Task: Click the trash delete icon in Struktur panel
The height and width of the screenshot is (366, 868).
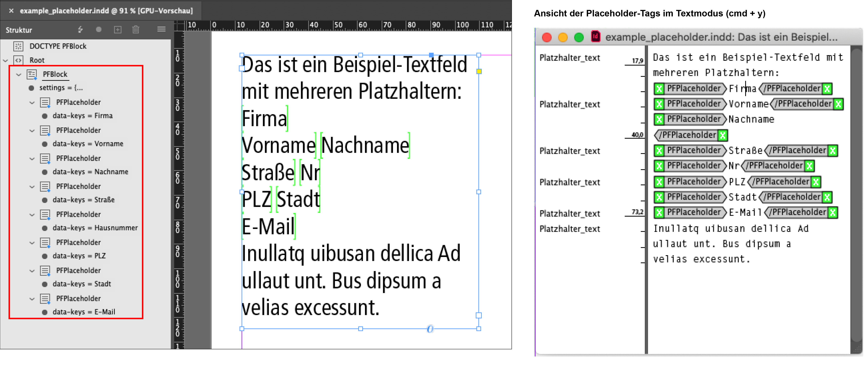Action: (x=136, y=30)
